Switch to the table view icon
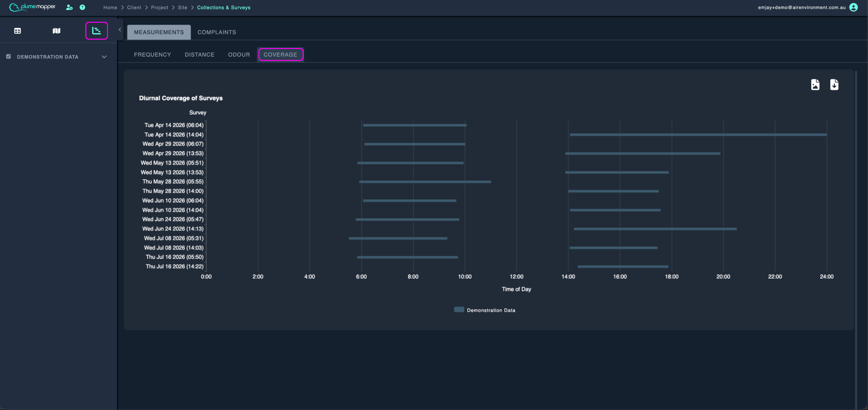Image resolution: width=868 pixels, height=410 pixels. pos(18,31)
